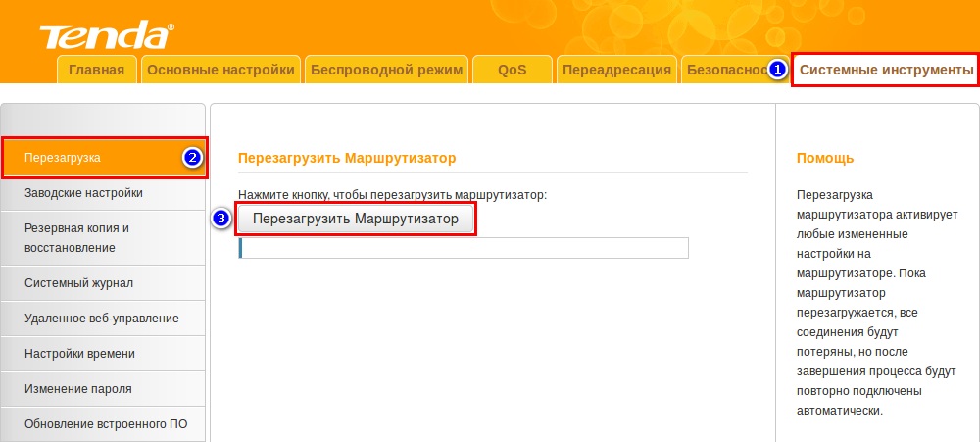980x442 pixels.
Task: Select the QoS tab
Action: coord(513,70)
